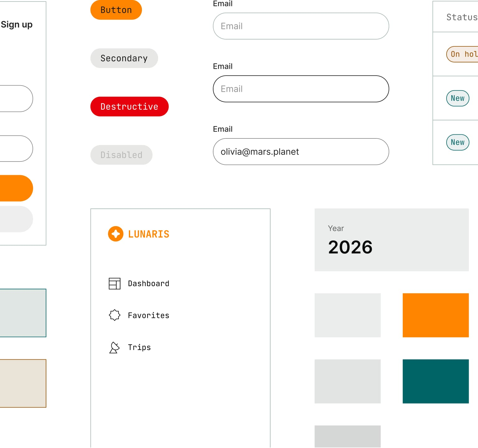Click the Year 2026 card
This screenshot has height=448, width=478.
391,240
